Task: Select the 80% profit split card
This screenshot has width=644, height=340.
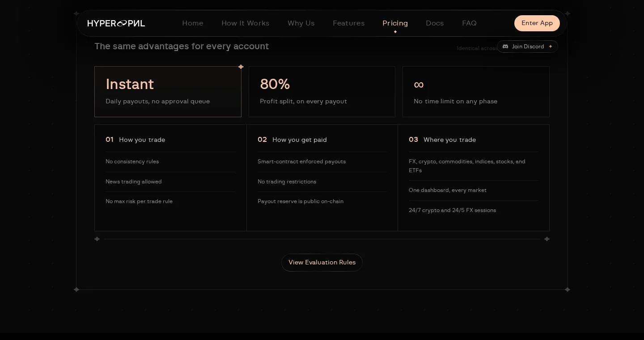Action: [322, 92]
